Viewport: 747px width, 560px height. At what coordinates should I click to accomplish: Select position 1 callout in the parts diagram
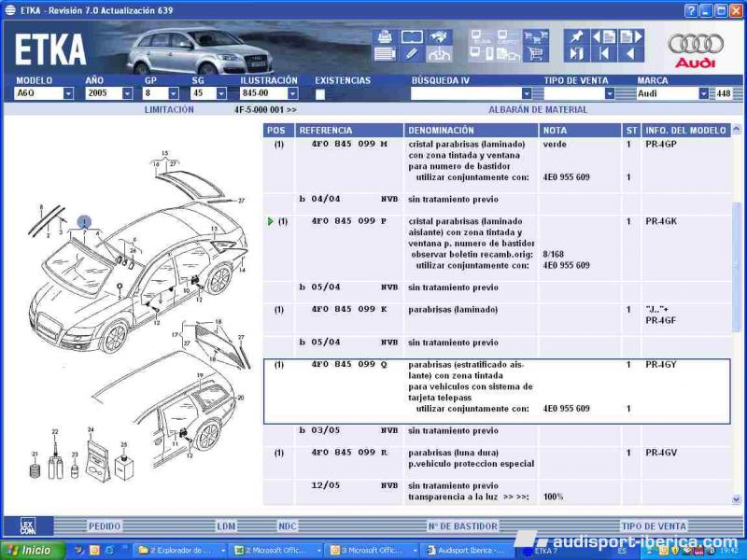[84, 221]
